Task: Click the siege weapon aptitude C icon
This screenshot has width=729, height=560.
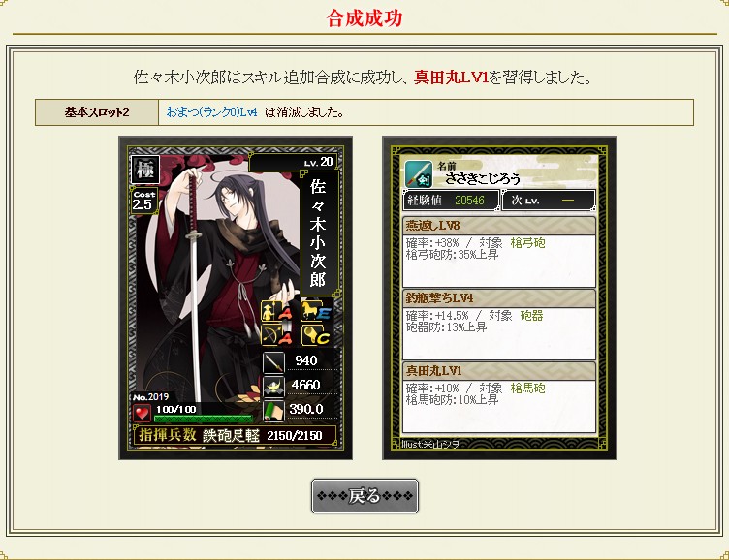Action: click(316, 335)
